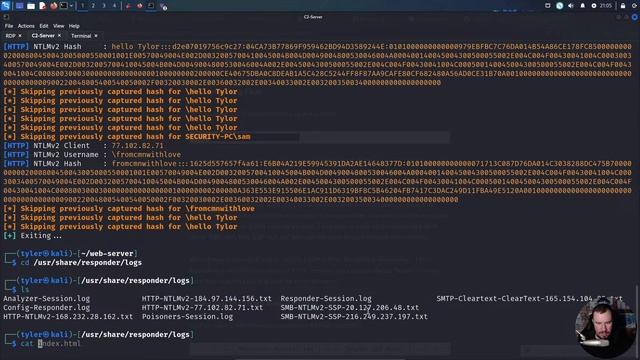Launch Firefox from the top panel
Viewport: 640px width, 360px height.
tap(53, 6)
